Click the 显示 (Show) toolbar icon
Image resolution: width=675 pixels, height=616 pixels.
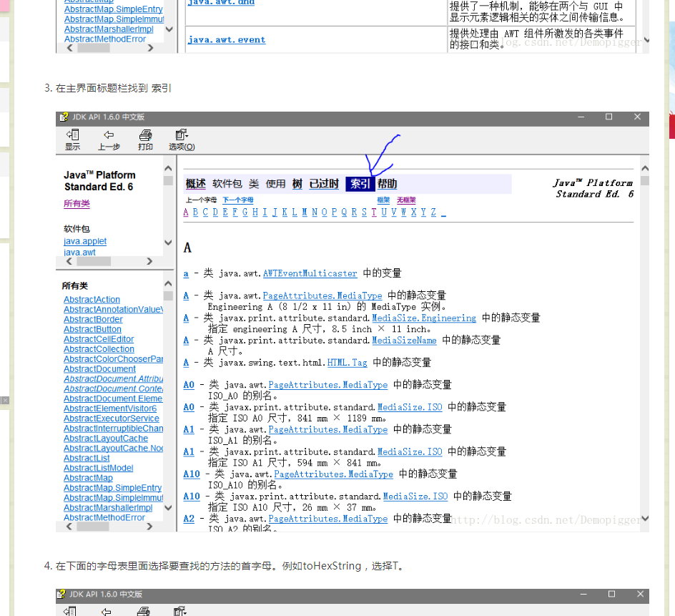(x=72, y=140)
